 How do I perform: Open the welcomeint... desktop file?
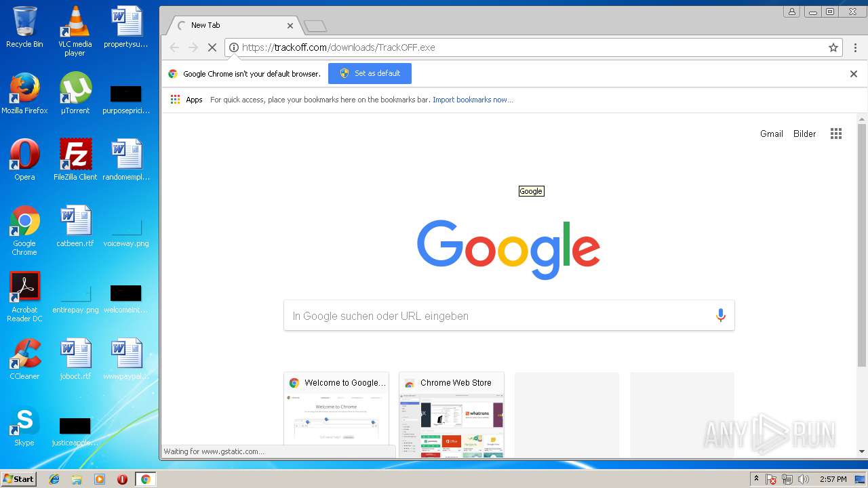point(126,299)
